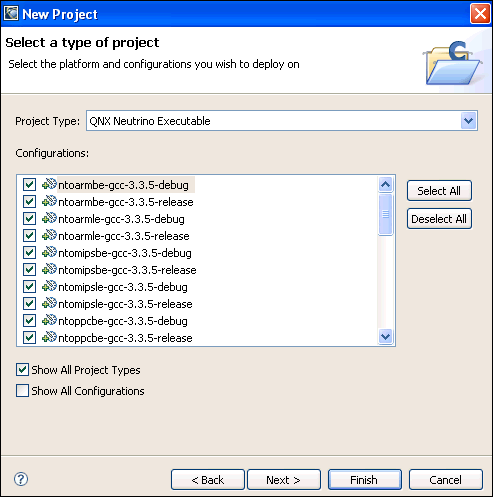Screen dimensions: 493x497
Task: Toggle ntoppcbe-gcc-3.3.5-debug checkbox
Action: 29,320
